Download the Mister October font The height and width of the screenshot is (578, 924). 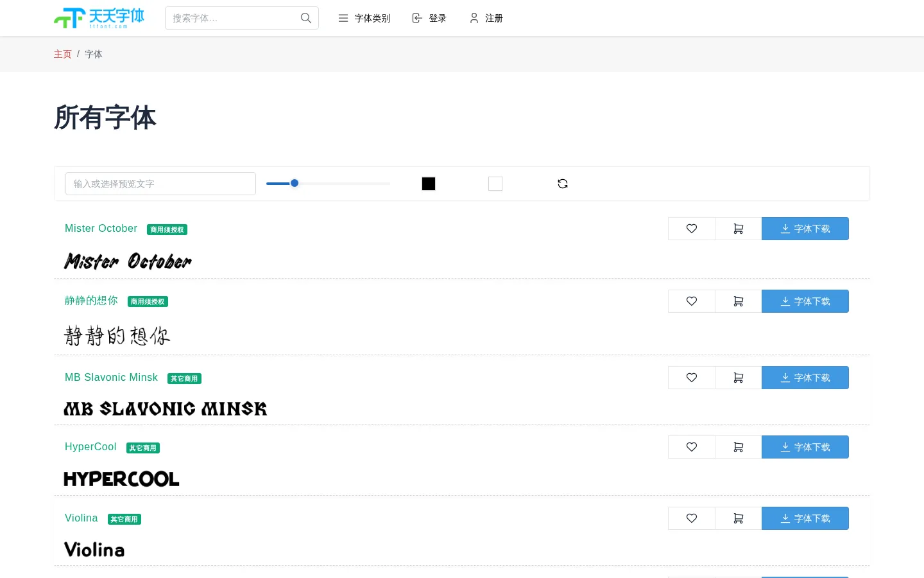coord(805,229)
